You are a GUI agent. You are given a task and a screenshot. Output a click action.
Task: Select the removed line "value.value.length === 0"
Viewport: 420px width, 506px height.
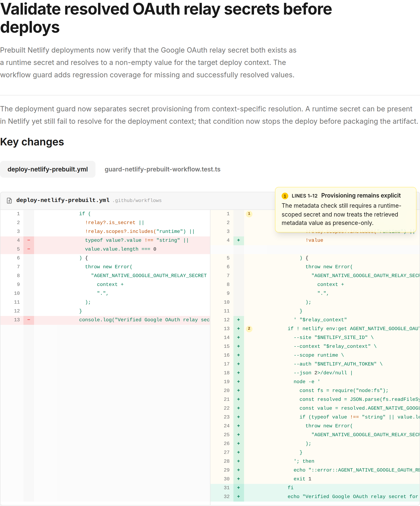point(105,249)
